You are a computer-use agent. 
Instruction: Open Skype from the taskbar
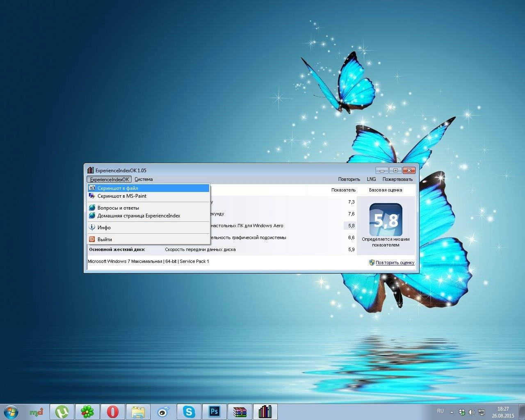point(189,411)
